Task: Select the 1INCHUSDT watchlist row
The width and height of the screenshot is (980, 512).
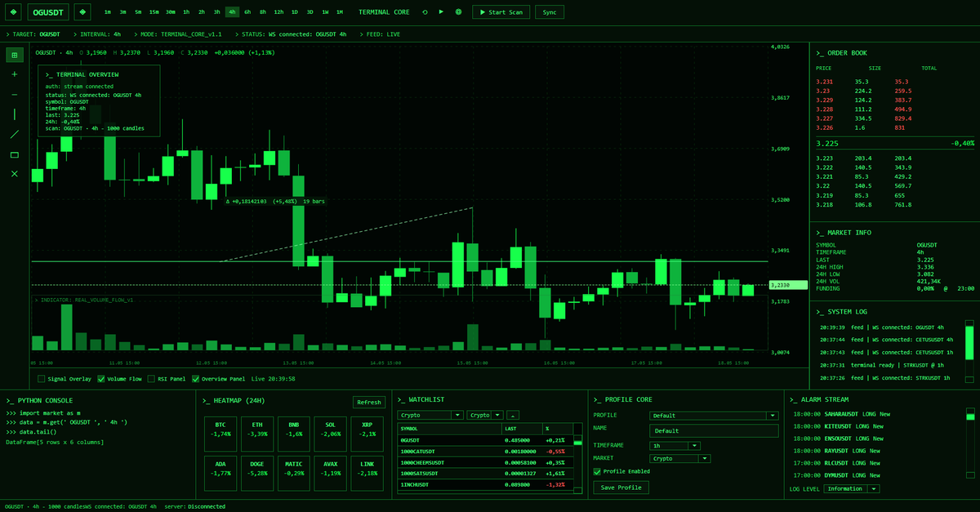Action: point(485,484)
